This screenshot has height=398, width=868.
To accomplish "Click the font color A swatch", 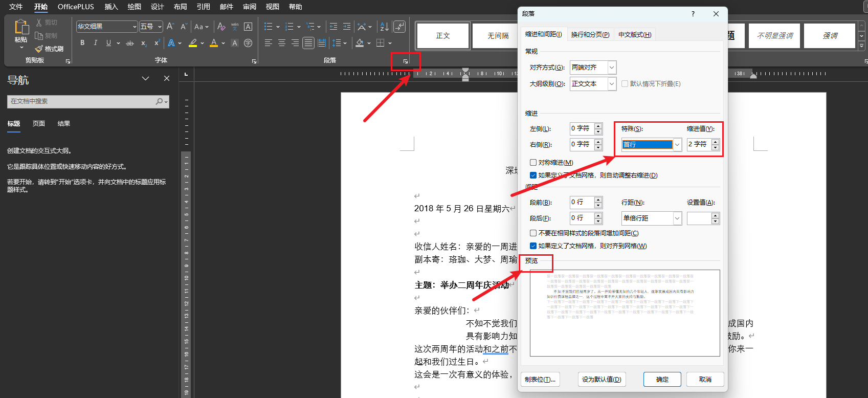I will pos(214,43).
